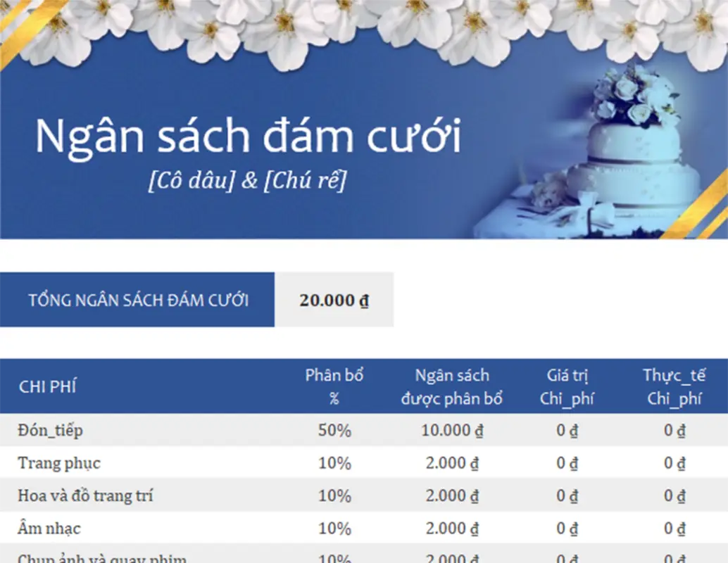
Task: Click the 50% cell in Đón_tiếp row
Action: coord(334,430)
